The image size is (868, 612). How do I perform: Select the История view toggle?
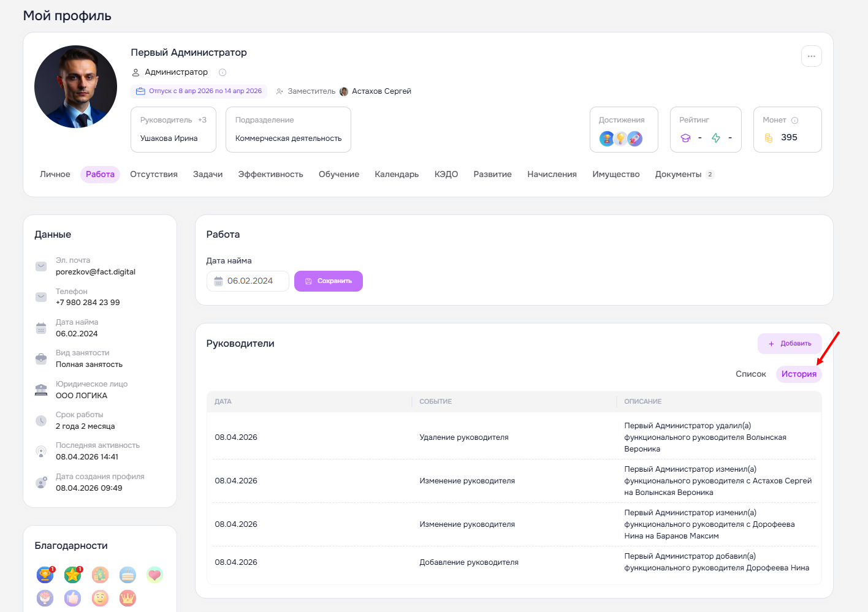(798, 374)
